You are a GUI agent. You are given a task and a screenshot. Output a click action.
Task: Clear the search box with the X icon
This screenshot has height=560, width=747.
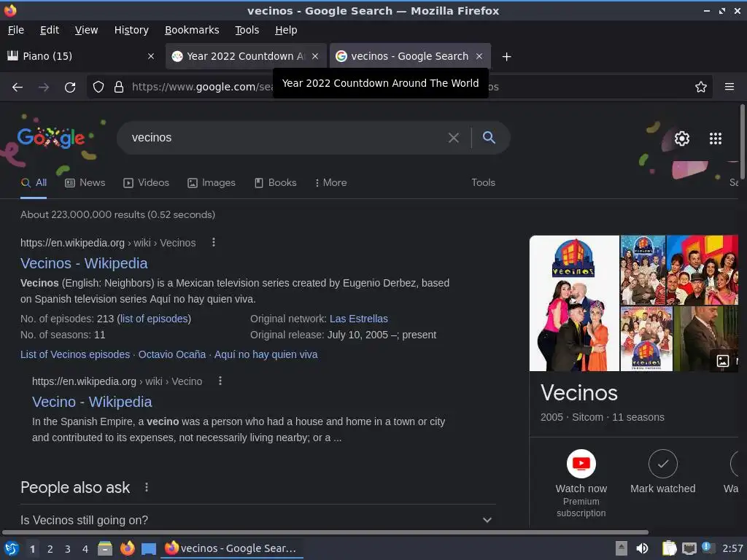454,138
